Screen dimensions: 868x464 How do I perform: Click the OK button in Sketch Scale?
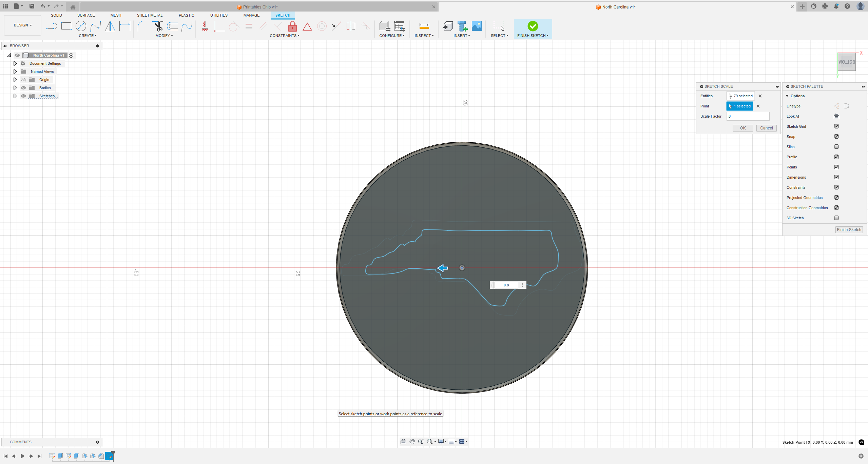pos(743,127)
